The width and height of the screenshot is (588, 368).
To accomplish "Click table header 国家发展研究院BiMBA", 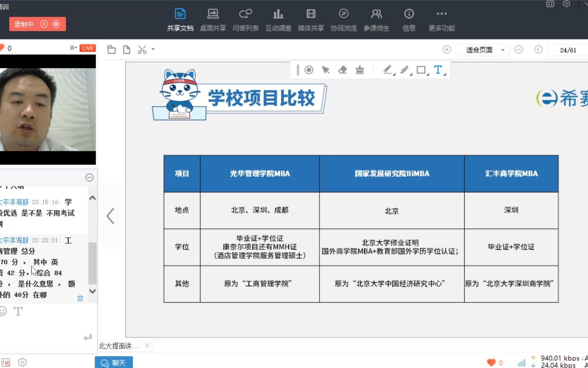I will tap(392, 174).
